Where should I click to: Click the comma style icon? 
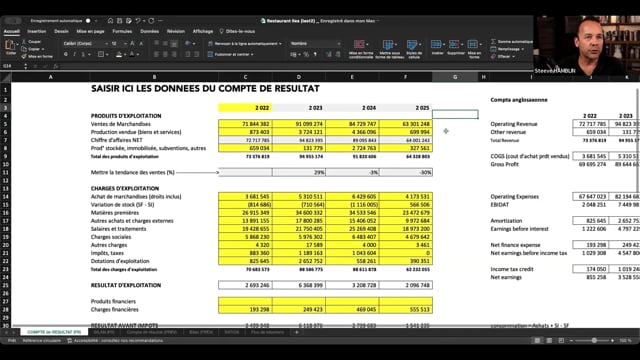pyautogui.click(x=315, y=54)
